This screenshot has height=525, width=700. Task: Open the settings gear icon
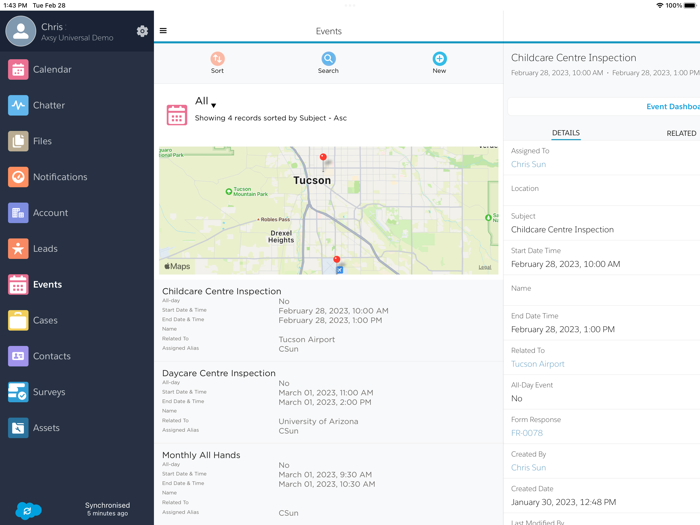click(x=142, y=31)
